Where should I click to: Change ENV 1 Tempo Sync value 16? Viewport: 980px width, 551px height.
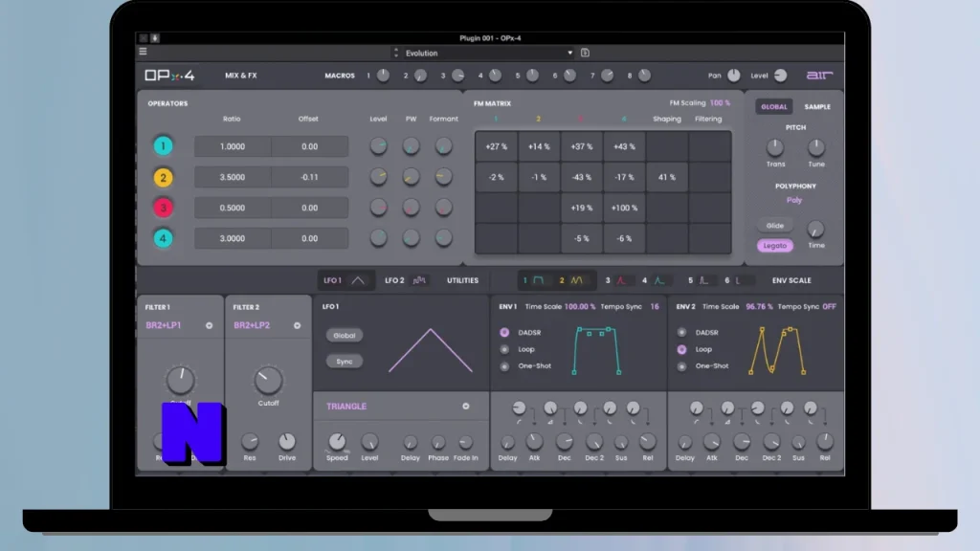pos(655,307)
